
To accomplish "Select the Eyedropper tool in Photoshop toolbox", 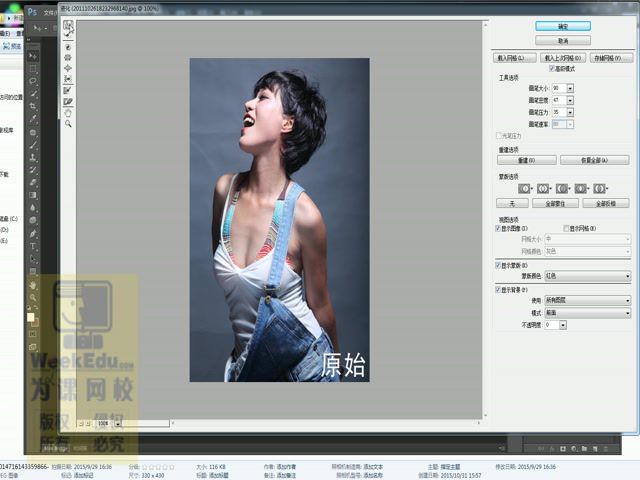I will (x=33, y=119).
